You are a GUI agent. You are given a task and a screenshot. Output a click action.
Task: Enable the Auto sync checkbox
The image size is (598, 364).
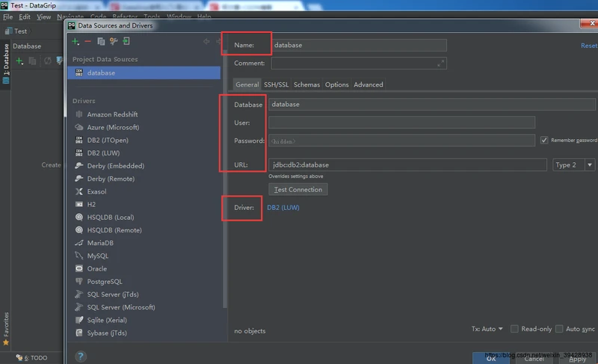[x=559, y=329]
